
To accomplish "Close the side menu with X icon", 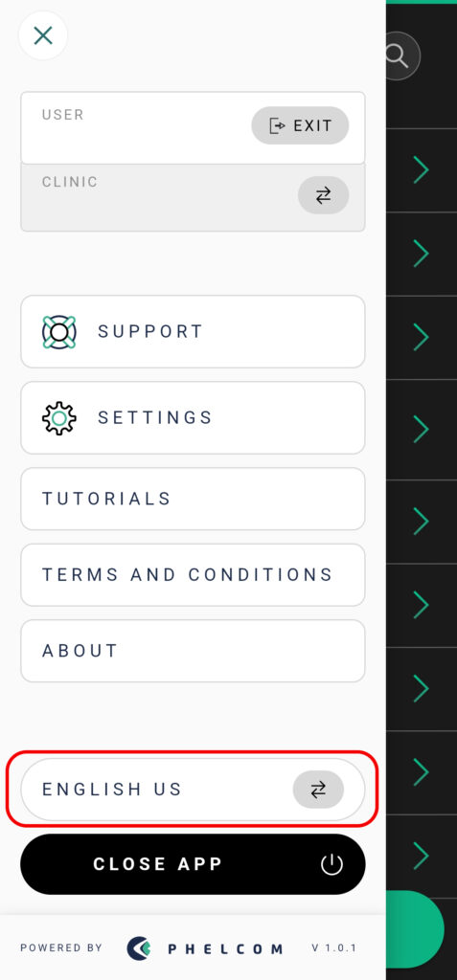I will point(43,35).
